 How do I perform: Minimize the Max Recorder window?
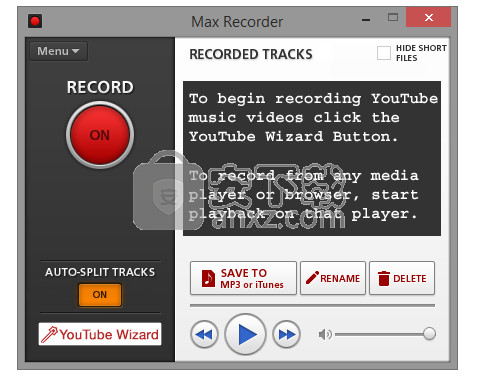point(366,20)
